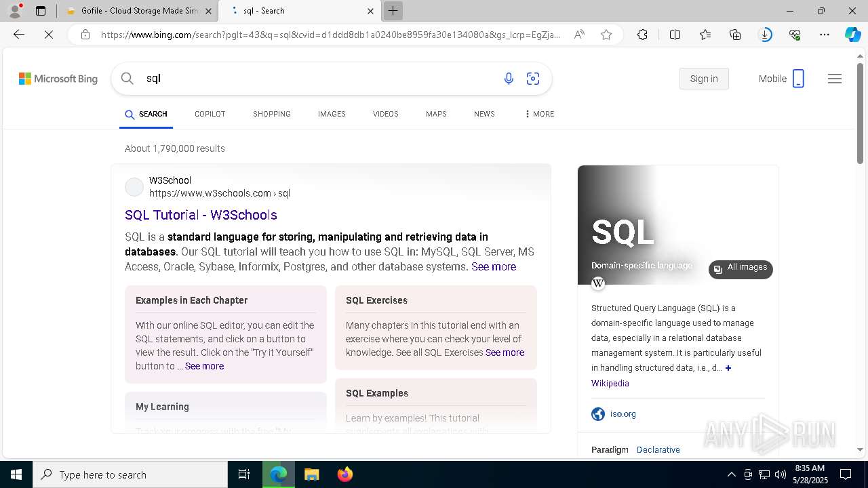The width and height of the screenshot is (868, 488).
Task: Click the browser address bar URL
Action: pos(331,35)
